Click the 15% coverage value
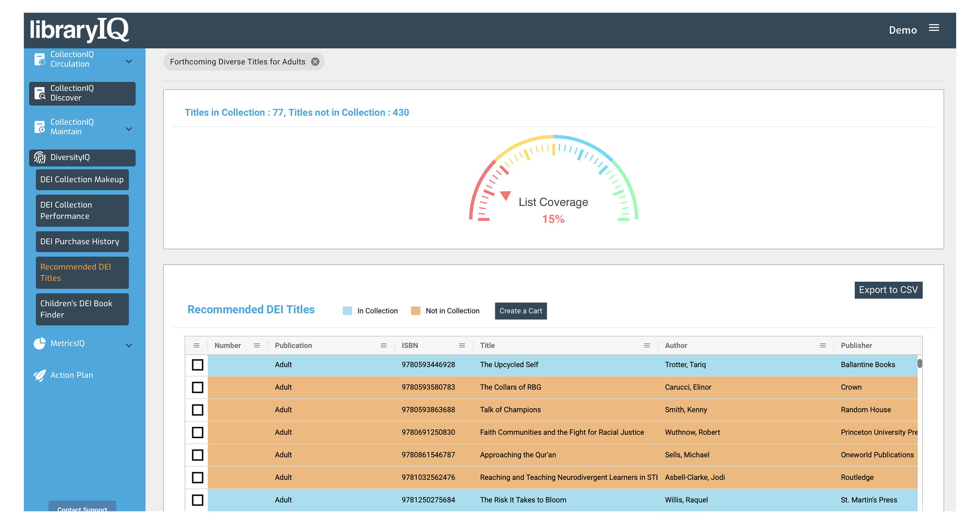This screenshot has height=524, width=980. tap(553, 219)
